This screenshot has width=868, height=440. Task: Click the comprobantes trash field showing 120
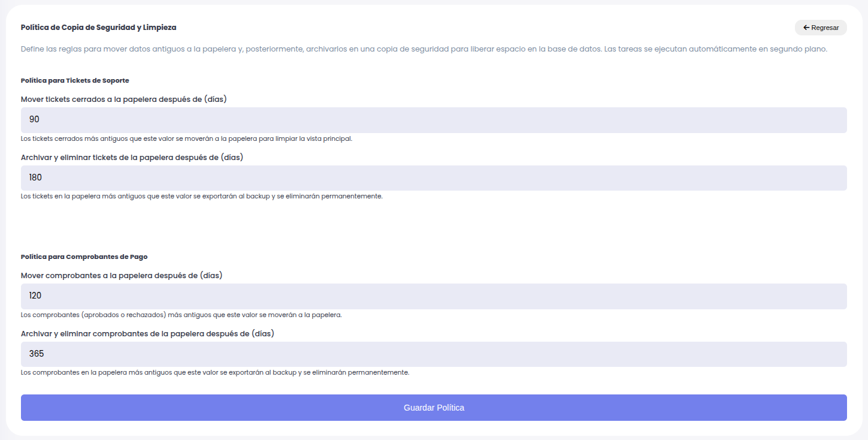point(434,296)
